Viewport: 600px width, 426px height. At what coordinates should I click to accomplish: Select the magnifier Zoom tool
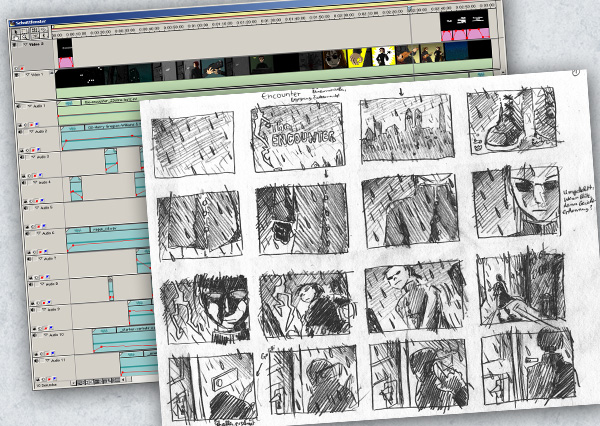coord(24,37)
